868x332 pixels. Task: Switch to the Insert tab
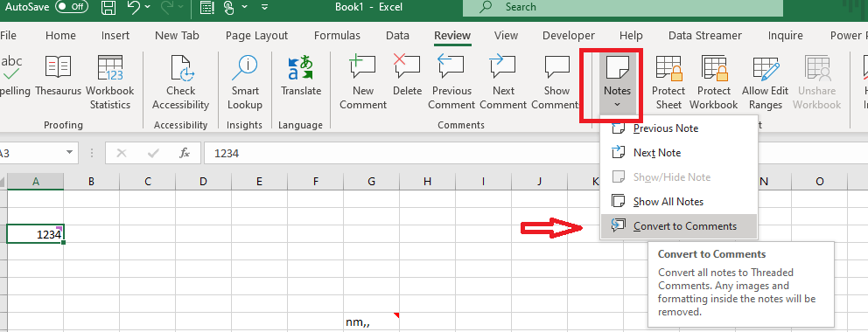point(115,35)
